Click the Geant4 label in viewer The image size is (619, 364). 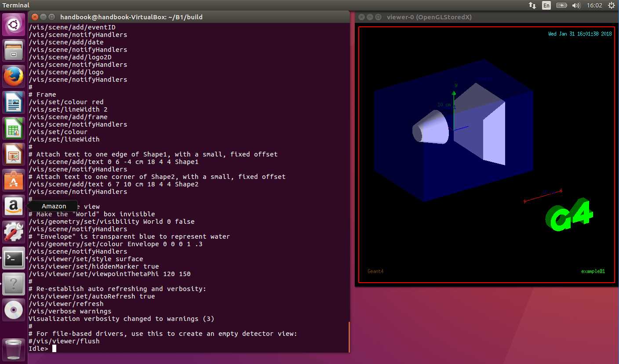click(x=375, y=271)
